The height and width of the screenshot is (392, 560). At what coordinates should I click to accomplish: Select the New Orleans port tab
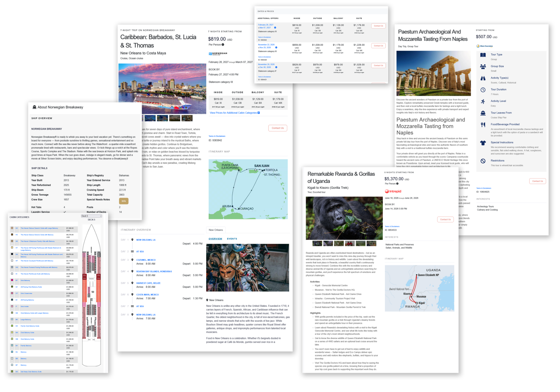pos(216,230)
